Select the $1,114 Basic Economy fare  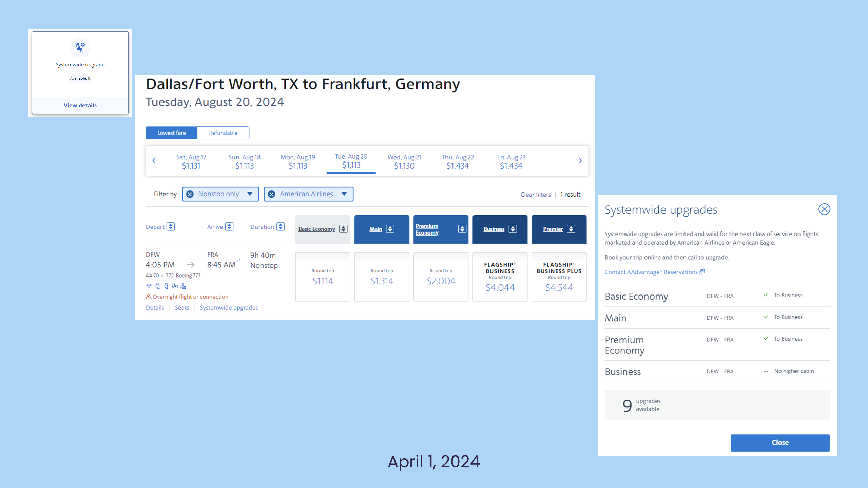(323, 277)
